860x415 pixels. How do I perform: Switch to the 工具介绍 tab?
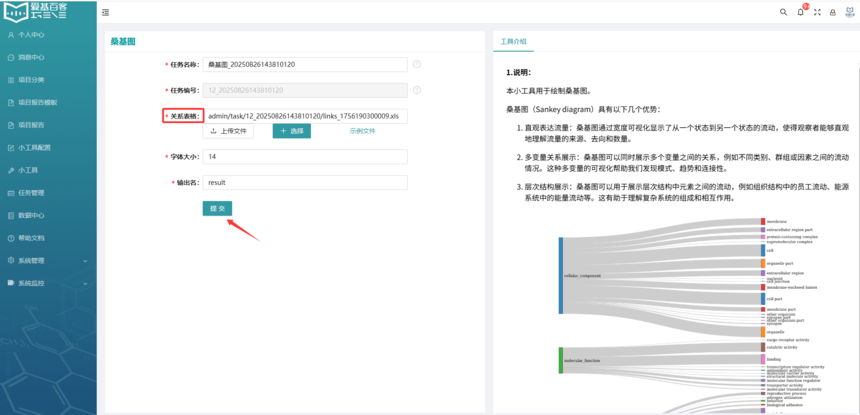513,42
